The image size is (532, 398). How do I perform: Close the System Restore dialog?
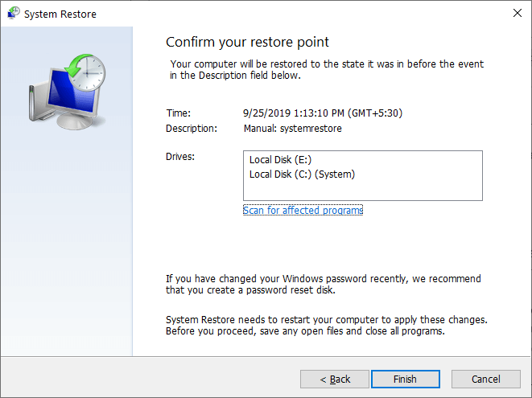pos(515,13)
